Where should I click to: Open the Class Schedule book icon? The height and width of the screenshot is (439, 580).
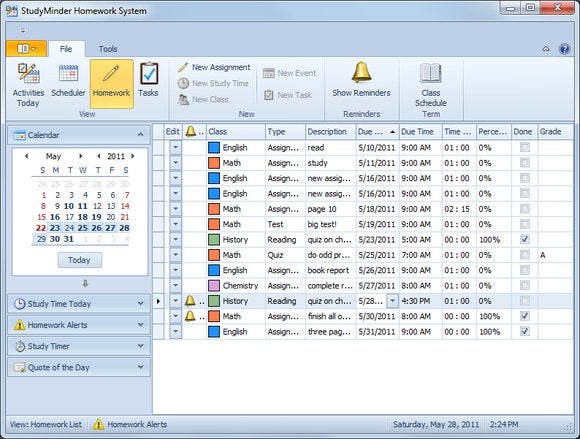click(x=431, y=73)
